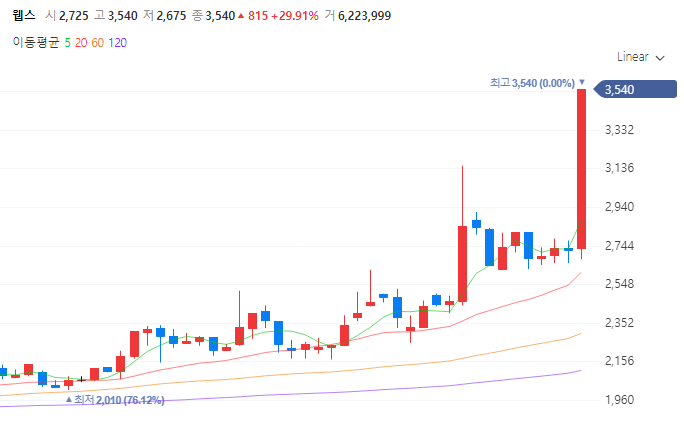The width and height of the screenshot is (684, 423).
Task: Select the 3,540 current price tag
Action: pyautogui.click(x=636, y=89)
